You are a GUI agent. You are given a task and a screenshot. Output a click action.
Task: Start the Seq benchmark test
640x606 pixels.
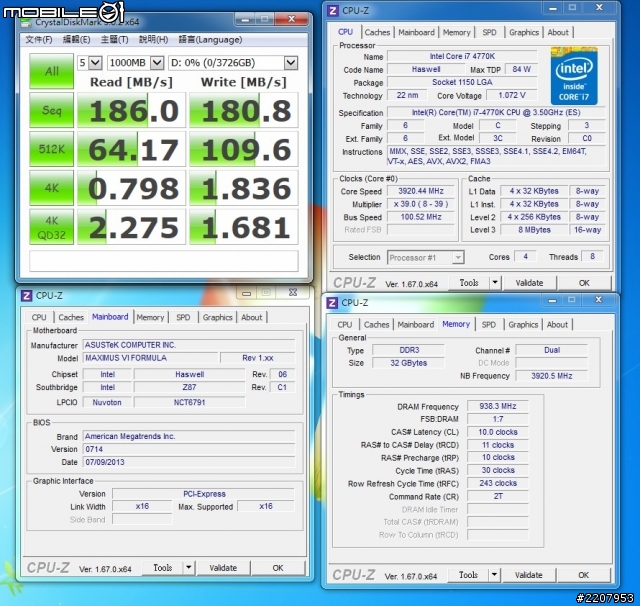51,110
